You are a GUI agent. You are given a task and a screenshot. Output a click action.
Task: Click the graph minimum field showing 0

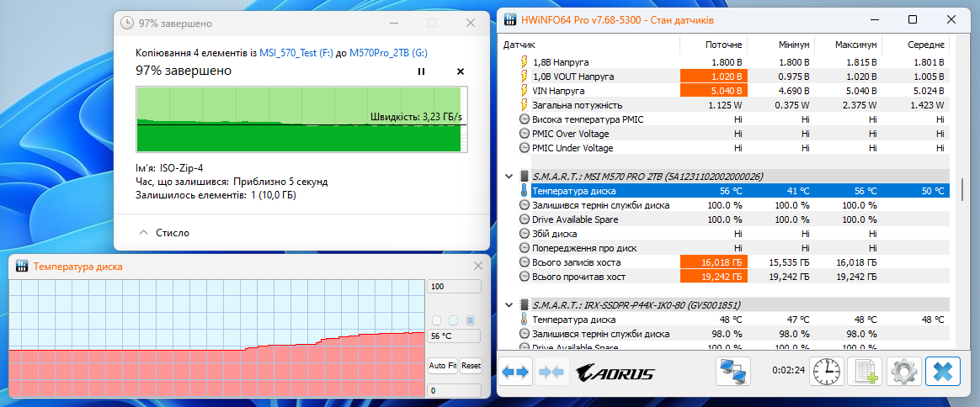point(455,391)
